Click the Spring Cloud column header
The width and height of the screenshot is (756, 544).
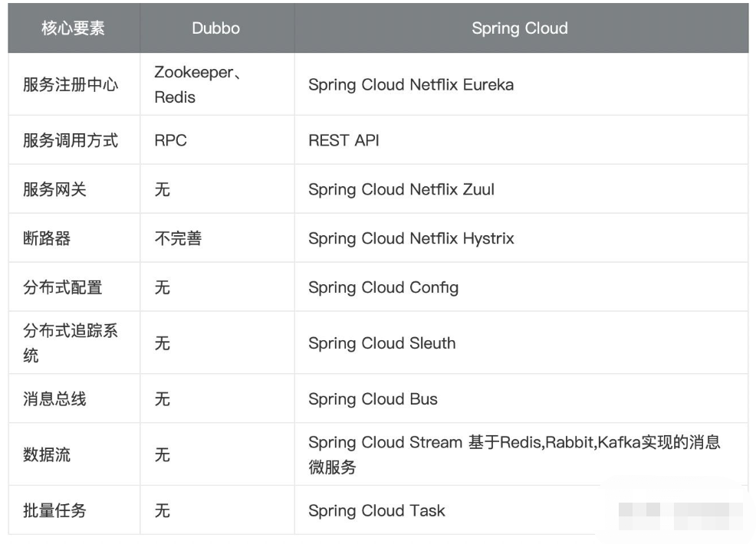coord(520,28)
